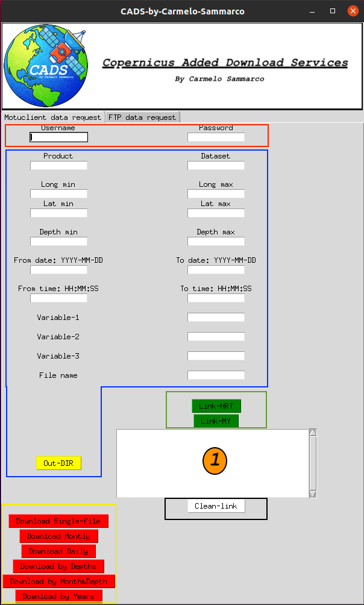Close the CADS window
The height and width of the screenshot is (605, 364).
pyautogui.click(x=353, y=11)
